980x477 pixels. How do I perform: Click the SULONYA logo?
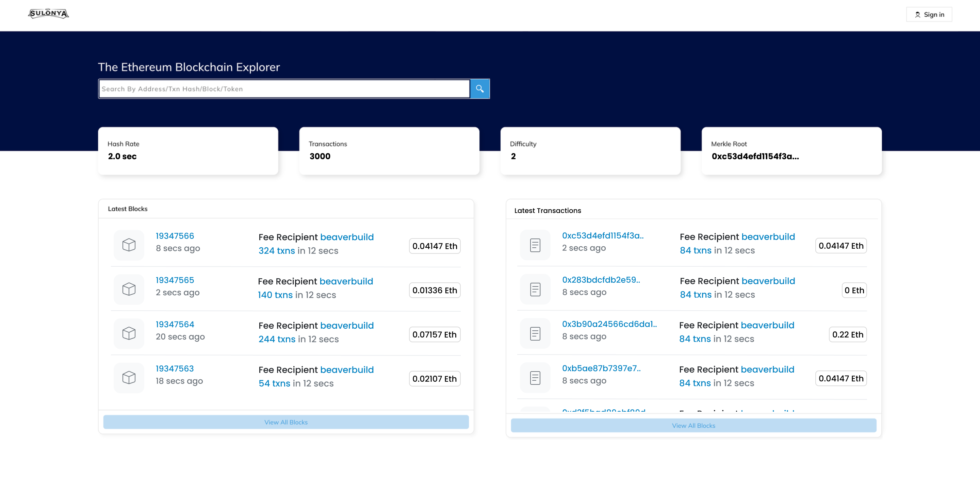click(48, 14)
